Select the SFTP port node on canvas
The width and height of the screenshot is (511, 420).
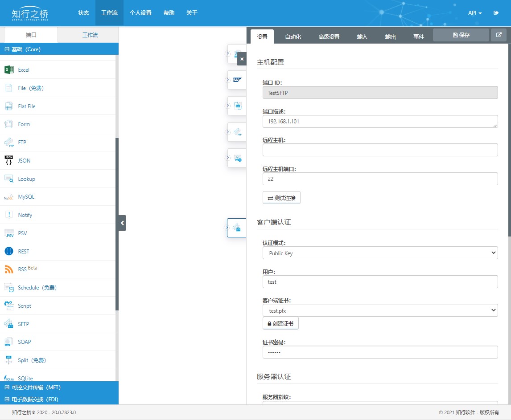pos(237,228)
